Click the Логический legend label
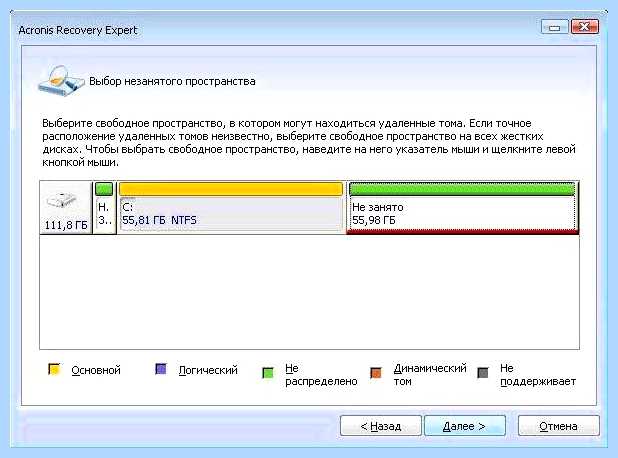 point(208,370)
